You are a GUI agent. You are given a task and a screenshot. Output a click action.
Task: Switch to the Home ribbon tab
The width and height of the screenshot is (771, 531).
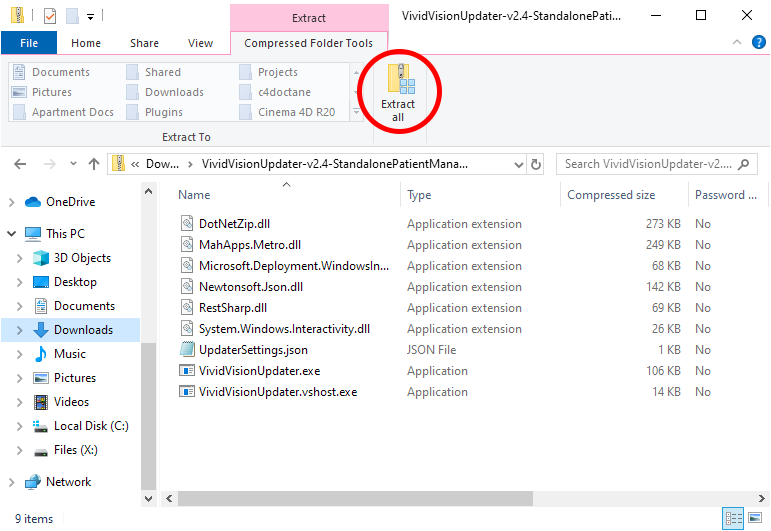pos(86,43)
